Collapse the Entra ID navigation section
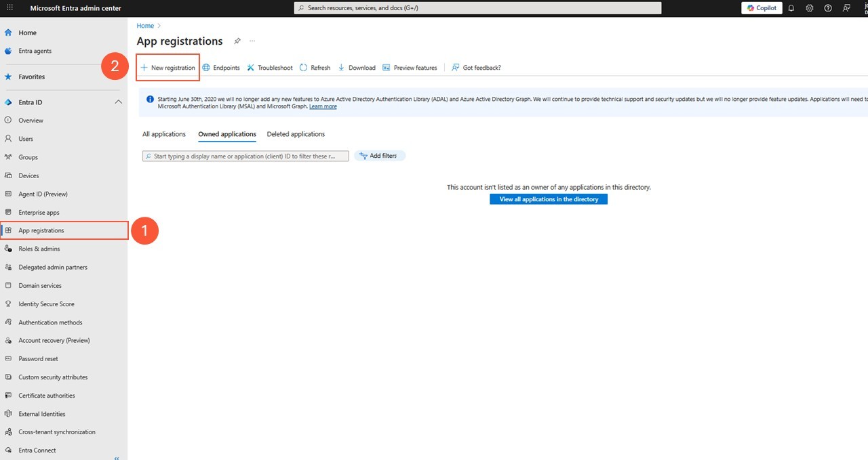 tap(119, 102)
